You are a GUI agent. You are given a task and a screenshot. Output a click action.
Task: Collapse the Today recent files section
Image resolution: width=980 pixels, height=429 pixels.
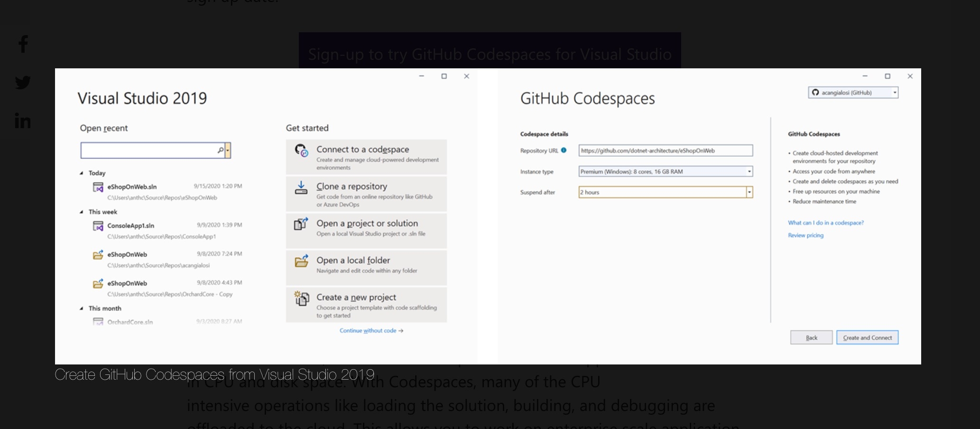83,173
